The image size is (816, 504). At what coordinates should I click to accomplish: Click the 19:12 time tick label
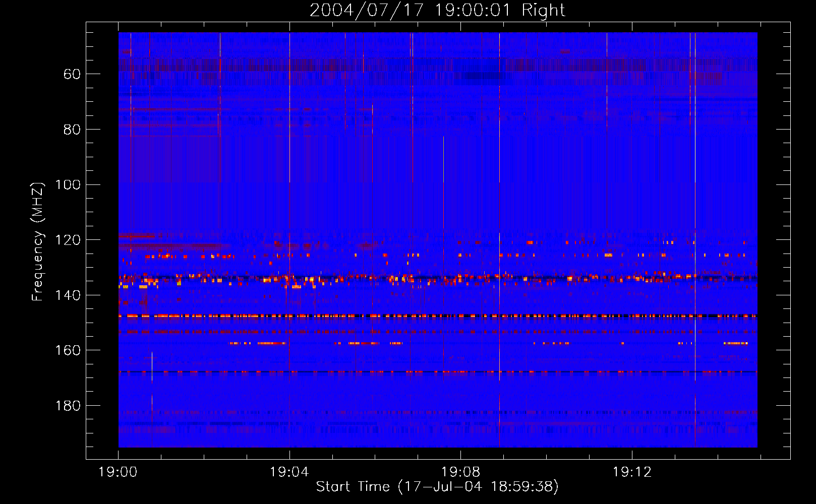pos(632,472)
